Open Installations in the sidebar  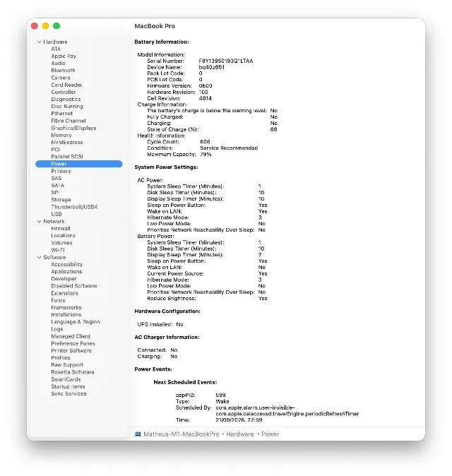pos(66,315)
